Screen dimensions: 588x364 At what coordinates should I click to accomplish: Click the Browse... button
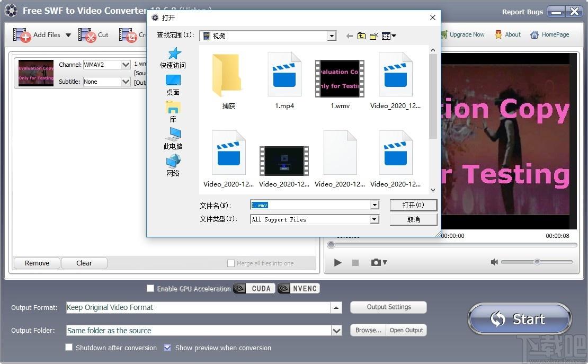click(x=368, y=330)
